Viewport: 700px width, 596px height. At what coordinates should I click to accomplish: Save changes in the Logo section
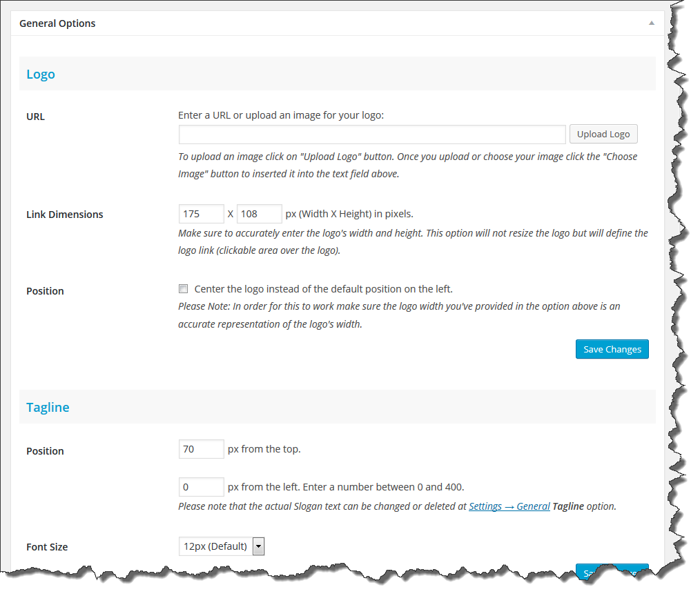coord(612,349)
